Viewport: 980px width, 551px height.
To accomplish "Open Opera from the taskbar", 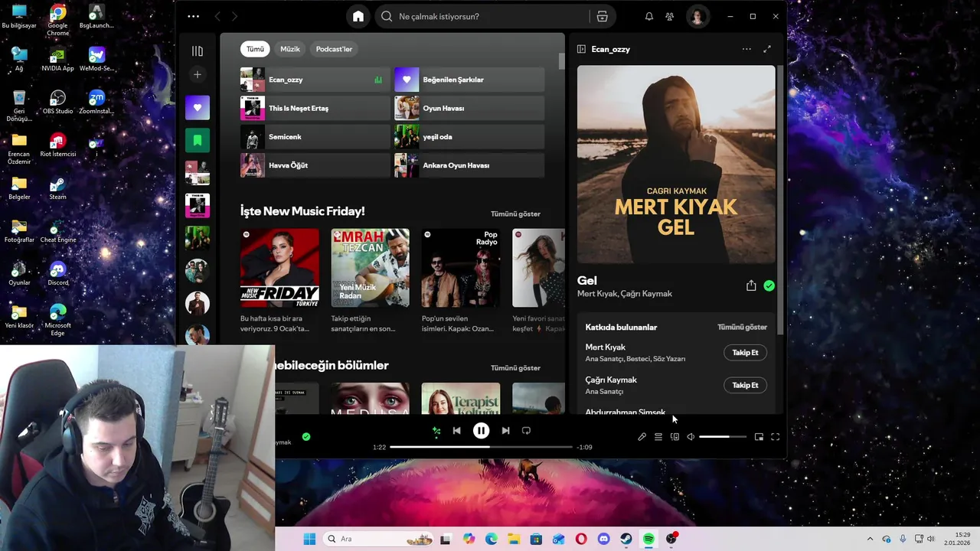I will (x=582, y=539).
